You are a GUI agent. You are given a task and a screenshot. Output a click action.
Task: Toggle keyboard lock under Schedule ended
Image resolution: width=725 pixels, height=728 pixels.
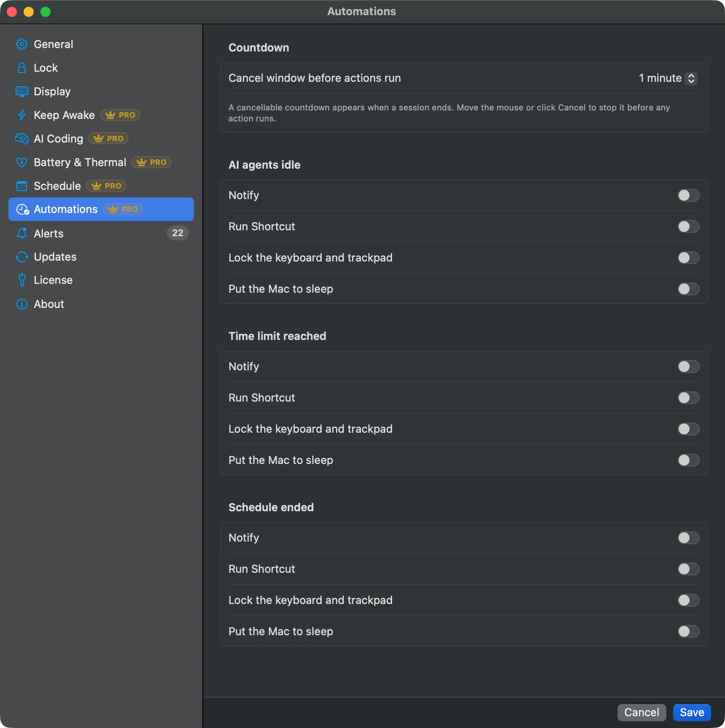[688, 600]
